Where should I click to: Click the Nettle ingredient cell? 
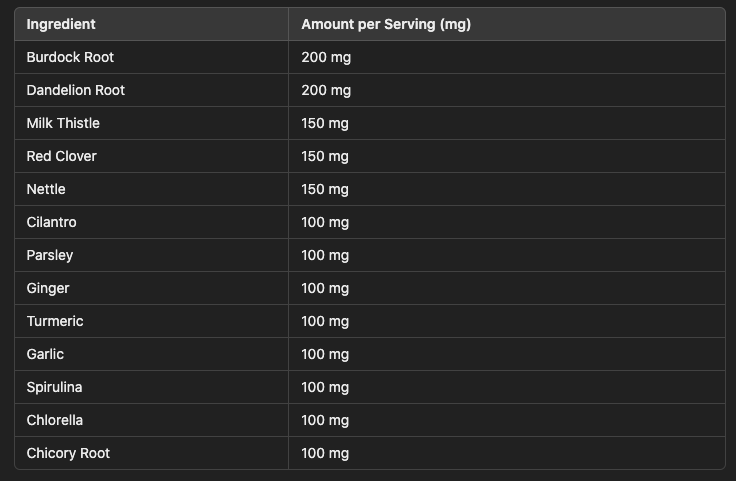(x=46, y=189)
